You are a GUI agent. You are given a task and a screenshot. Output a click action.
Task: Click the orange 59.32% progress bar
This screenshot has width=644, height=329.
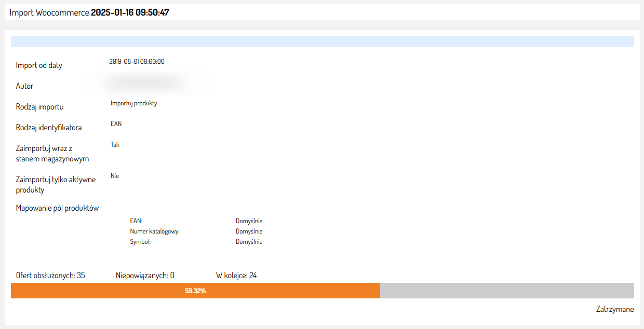coord(195,291)
